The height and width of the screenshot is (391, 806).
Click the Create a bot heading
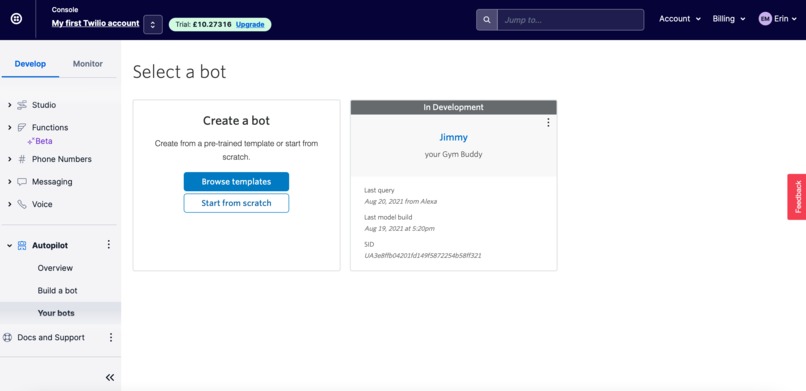(x=236, y=121)
